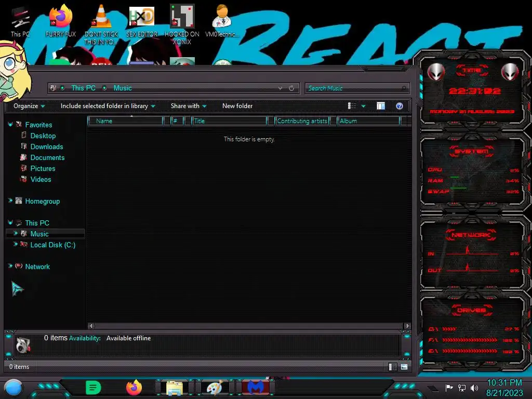Open the address bar history dropdown
This screenshot has height=399, width=532.
click(280, 88)
